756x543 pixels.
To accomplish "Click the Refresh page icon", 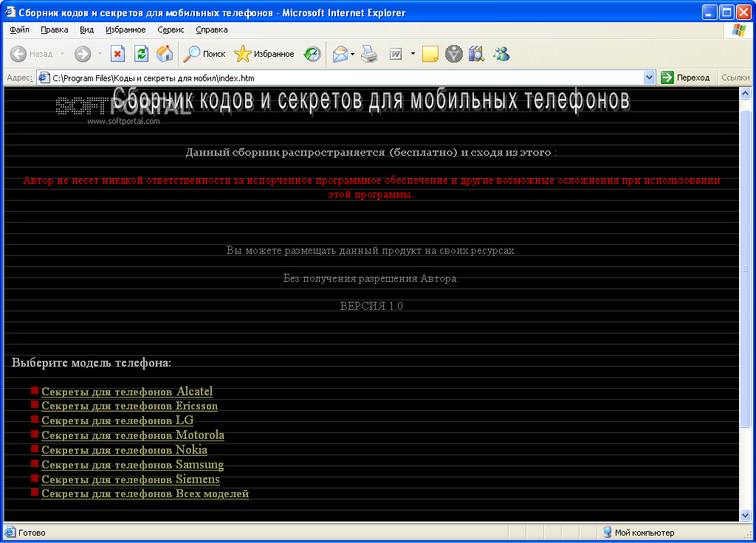I will [x=141, y=54].
